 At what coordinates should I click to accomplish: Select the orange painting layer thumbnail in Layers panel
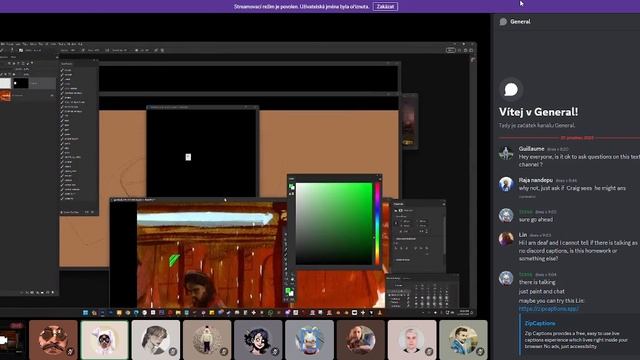pos(5,96)
